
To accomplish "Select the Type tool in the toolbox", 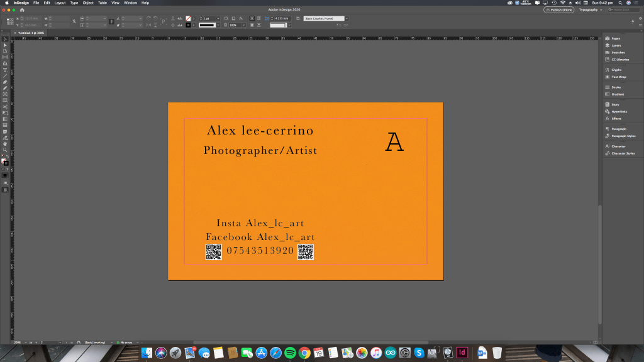I will (x=5, y=70).
